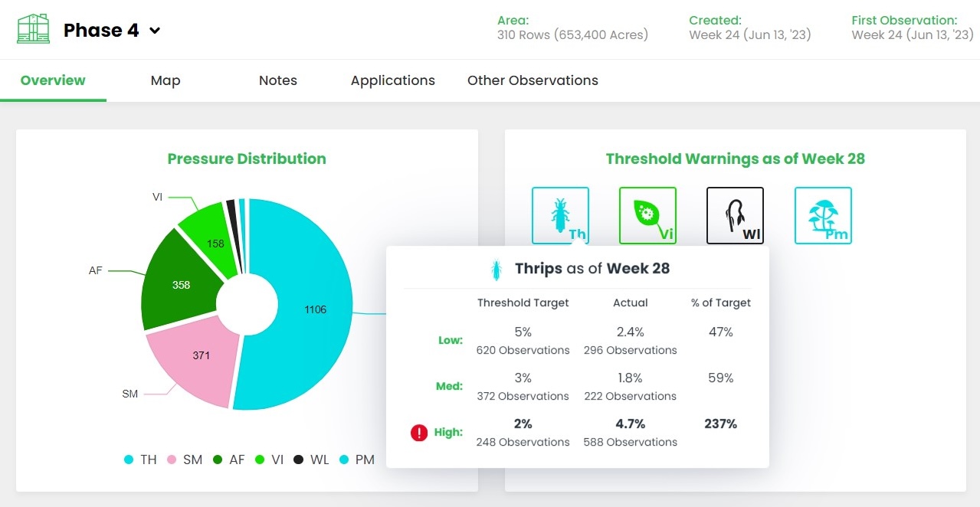Viewport: 980px width, 507px height.
Task: Select the Powdery Mildew (Pm) icon
Action: pyautogui.click(x=823, y=215)
